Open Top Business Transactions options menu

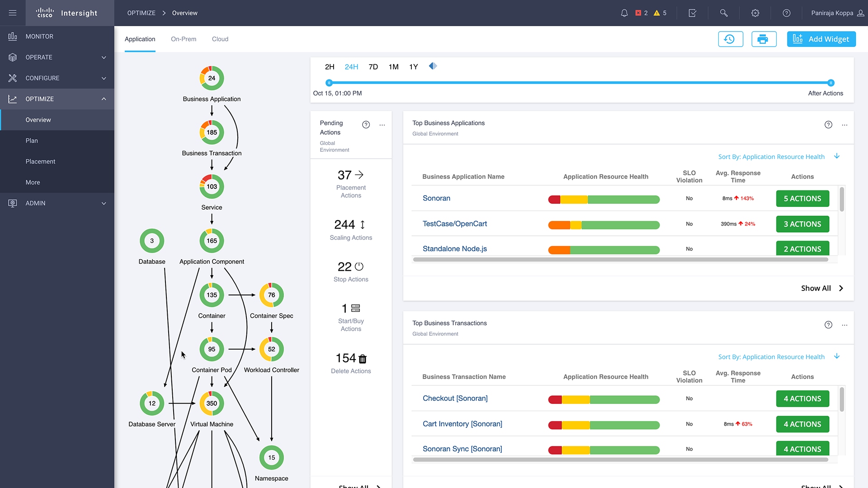[x=844, y=325]
